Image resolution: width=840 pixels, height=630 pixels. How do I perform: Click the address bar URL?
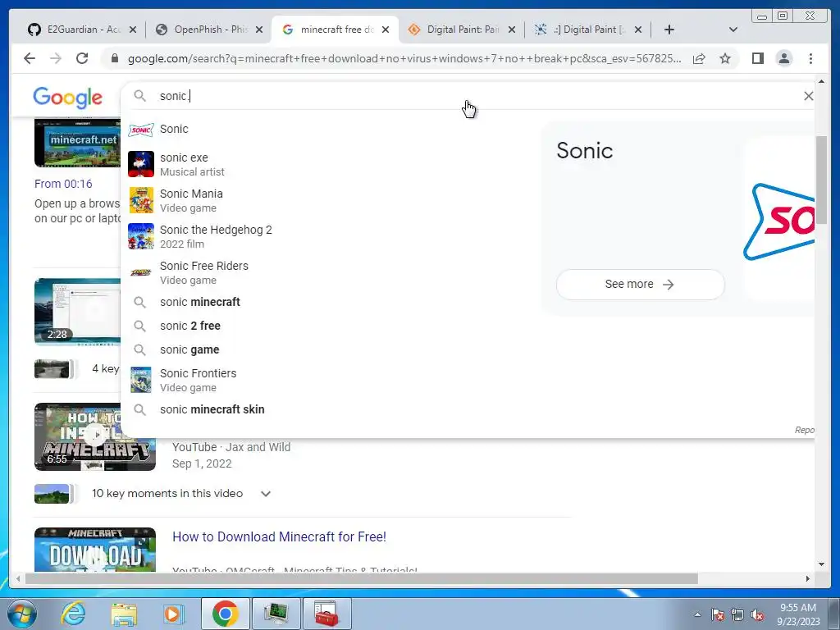404,58
